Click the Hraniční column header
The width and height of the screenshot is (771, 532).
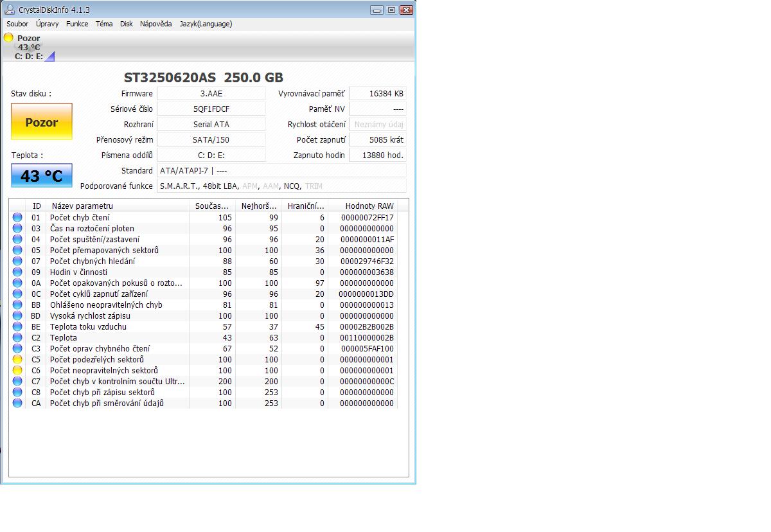click(305, 206)
